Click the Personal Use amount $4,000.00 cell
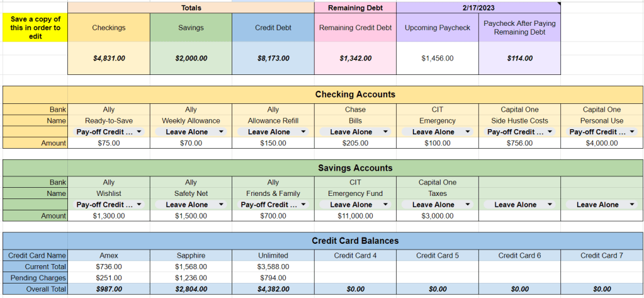Viewport: 644px width, 298px height. [x=602, y=143]
